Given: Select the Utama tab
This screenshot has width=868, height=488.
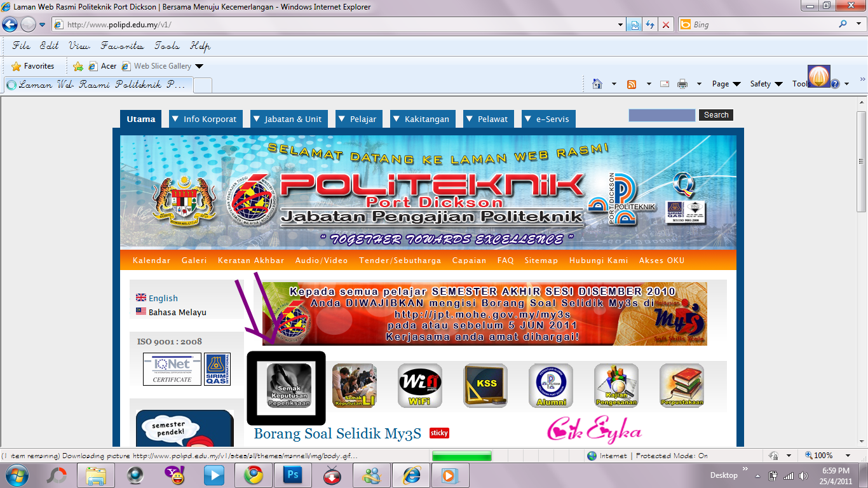Looking at the screenshot, I should point(141,119).
